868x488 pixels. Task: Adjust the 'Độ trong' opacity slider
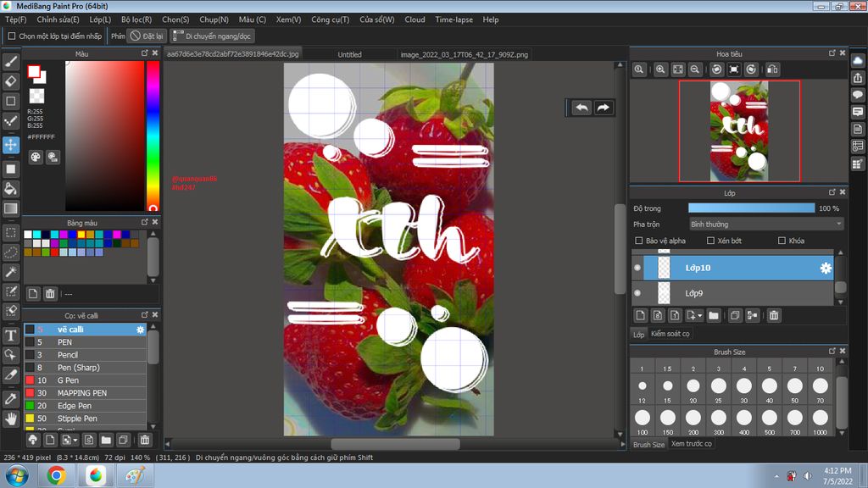point(751,208)
